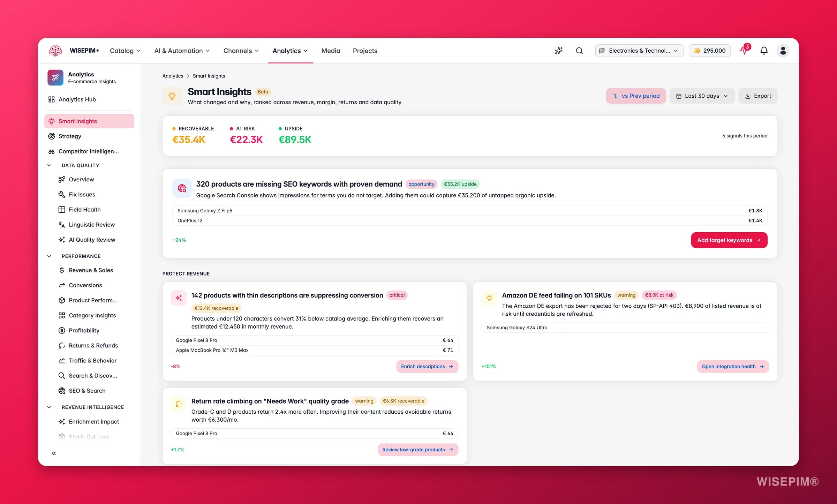Toggle the vs Prev period comparison
Viewport: 837px width, 504px height.
(636, 96)
